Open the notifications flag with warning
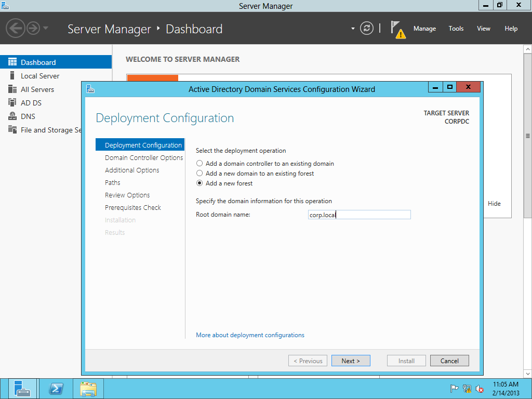This screenshot has height=399, width=532. (397, 29)
